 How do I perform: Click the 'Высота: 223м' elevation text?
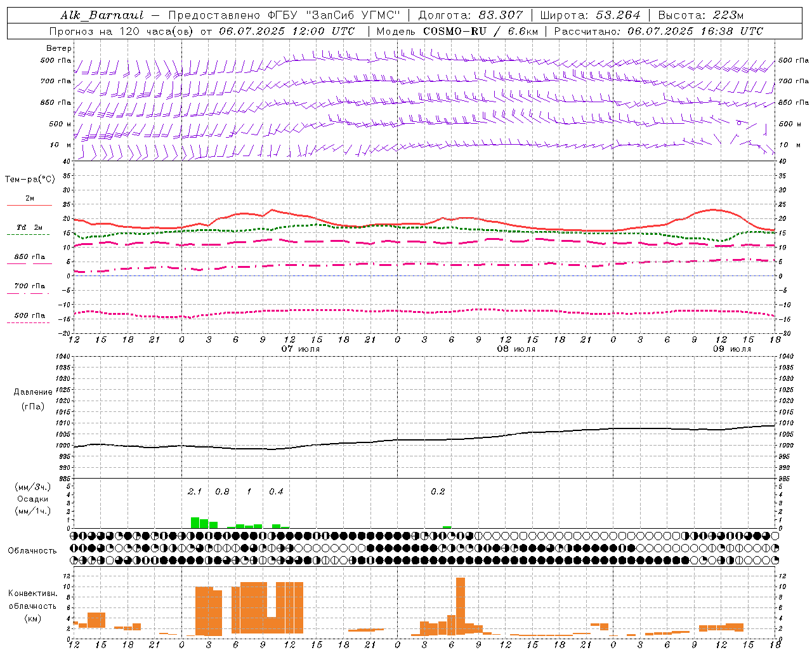click(700, 15)
